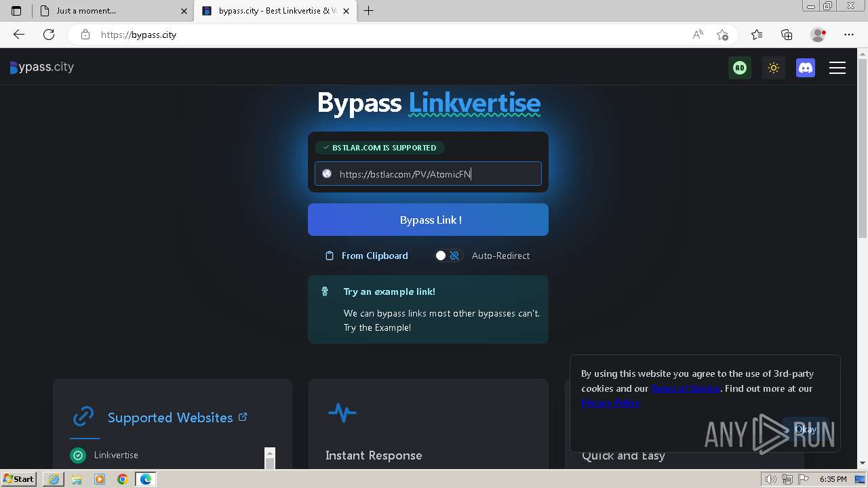
Task: Click the Bypass Link! button
Action: click(x=428, y=220)
